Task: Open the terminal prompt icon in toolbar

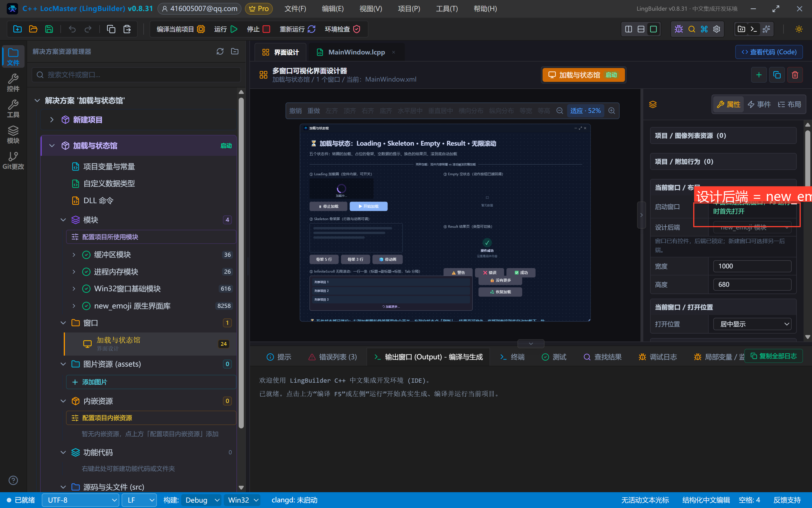Action: (754, 29)
